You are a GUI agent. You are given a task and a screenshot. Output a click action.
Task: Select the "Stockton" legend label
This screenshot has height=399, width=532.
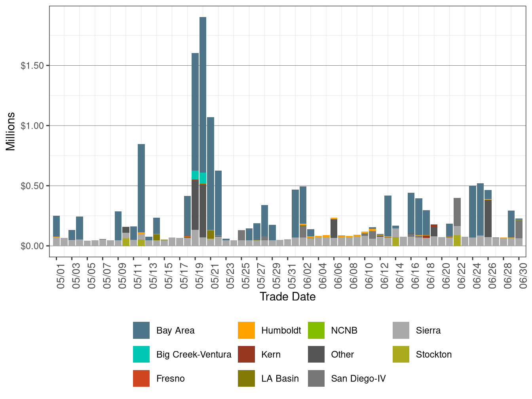coord(434,354)
